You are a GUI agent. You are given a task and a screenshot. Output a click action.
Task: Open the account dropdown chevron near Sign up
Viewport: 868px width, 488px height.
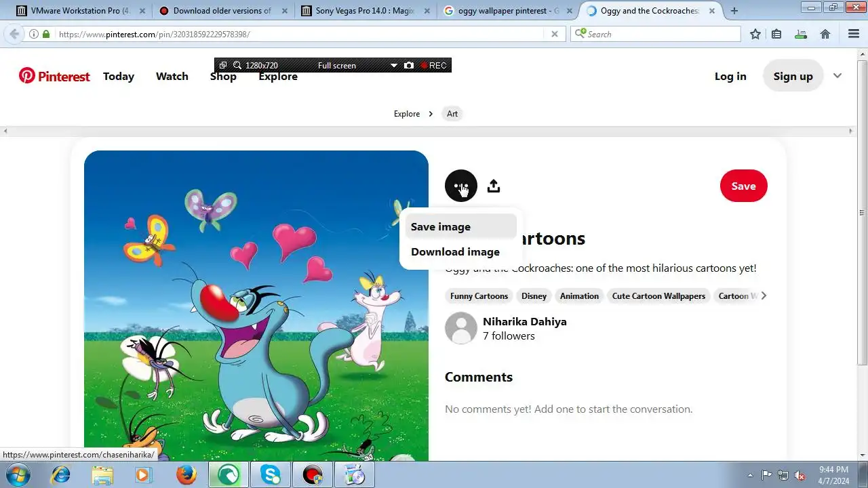click(x=837, y=76)
